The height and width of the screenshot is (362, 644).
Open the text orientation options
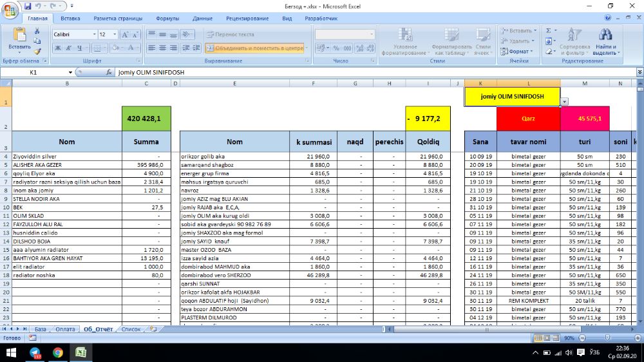click(x=187, y=35)
